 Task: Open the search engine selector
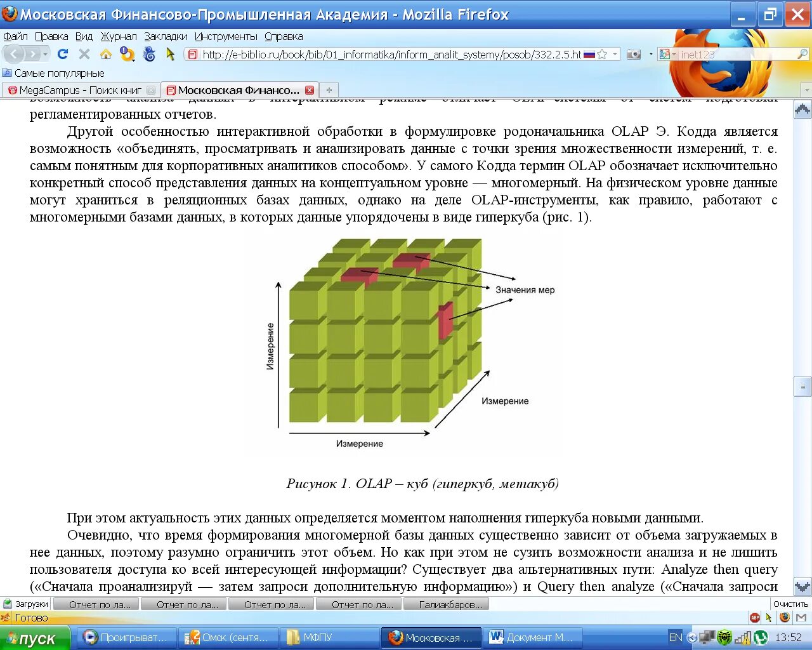click(667, 55)
